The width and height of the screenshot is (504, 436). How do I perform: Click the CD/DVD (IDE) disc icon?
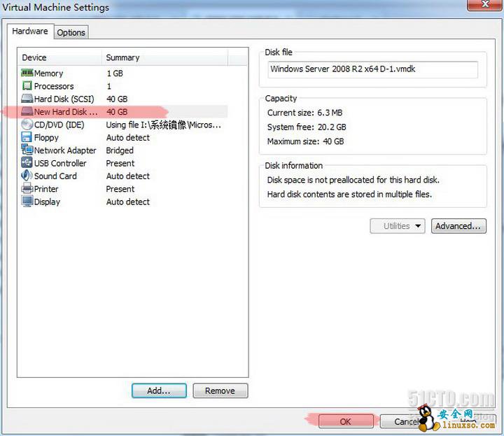[x=27, y=125]
